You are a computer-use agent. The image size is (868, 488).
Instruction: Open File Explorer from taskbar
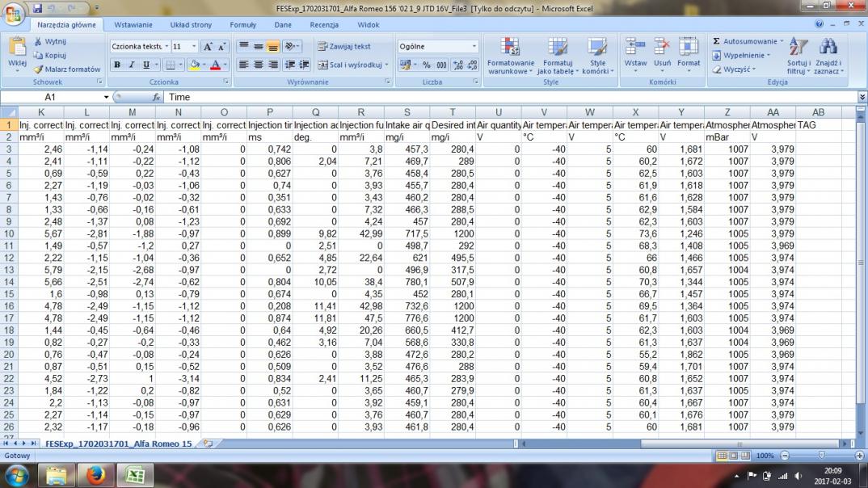coord(56,475)
